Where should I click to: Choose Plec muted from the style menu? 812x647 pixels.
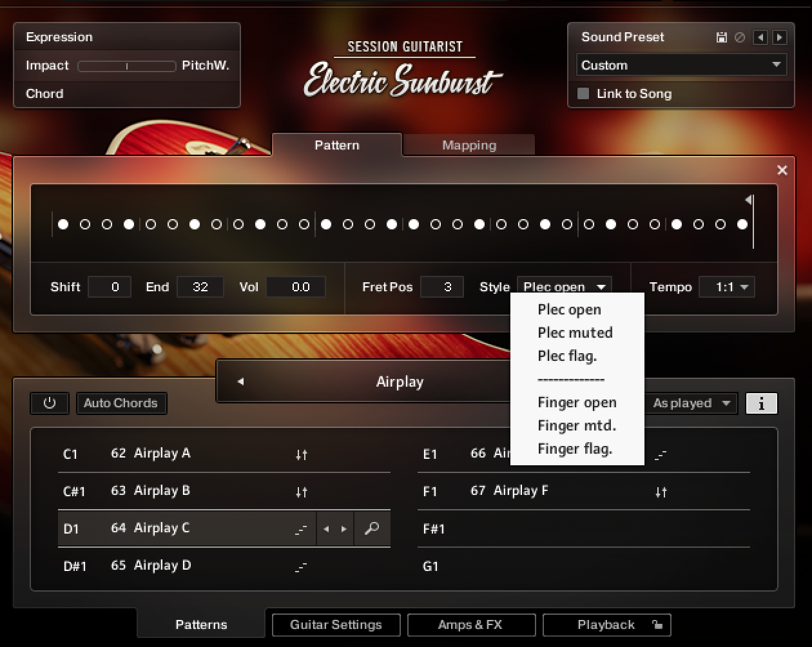pyautogui.click(x=575, y=333)
